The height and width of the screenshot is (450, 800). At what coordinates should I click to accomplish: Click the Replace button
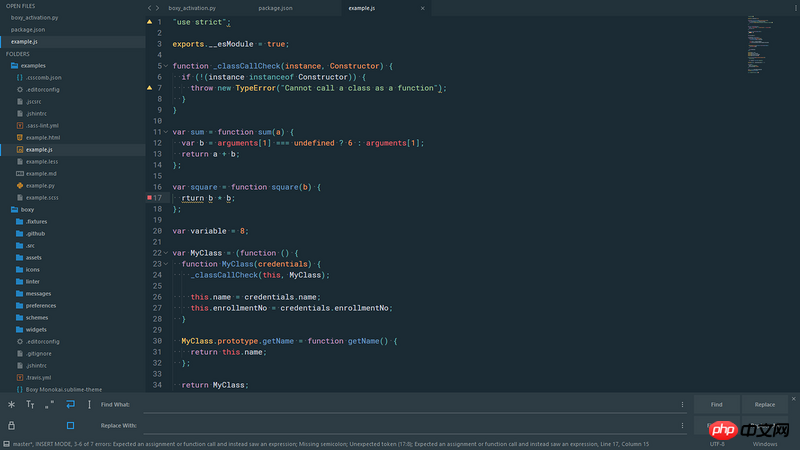coord(765,405)
